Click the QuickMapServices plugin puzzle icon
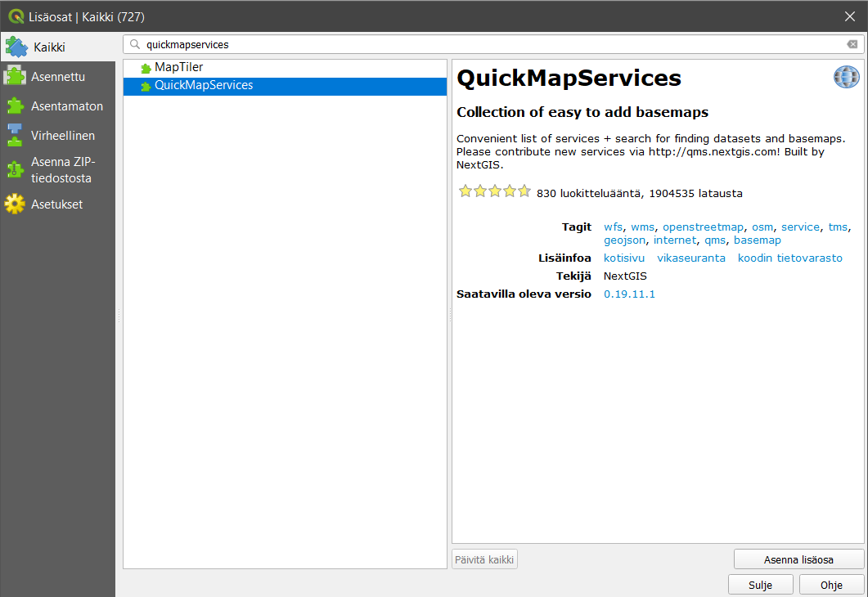The width and height of the screenshot is (868, 597). [x=146, y=86]
